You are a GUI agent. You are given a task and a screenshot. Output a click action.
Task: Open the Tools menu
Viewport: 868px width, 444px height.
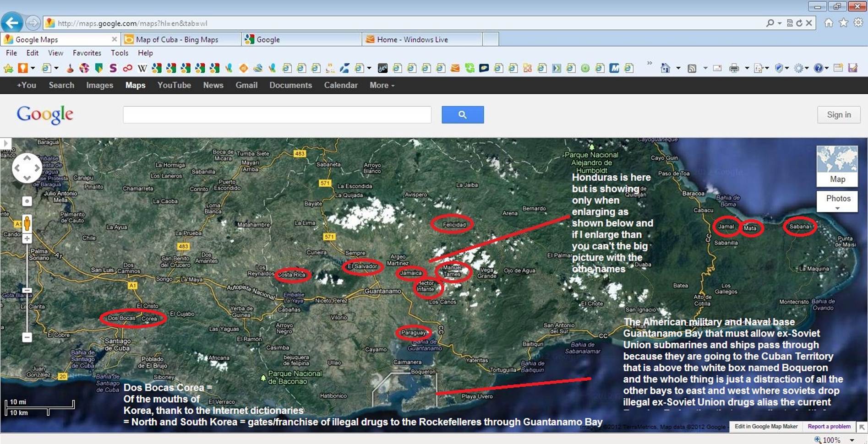pyautogui.click(x=120, y=53)
